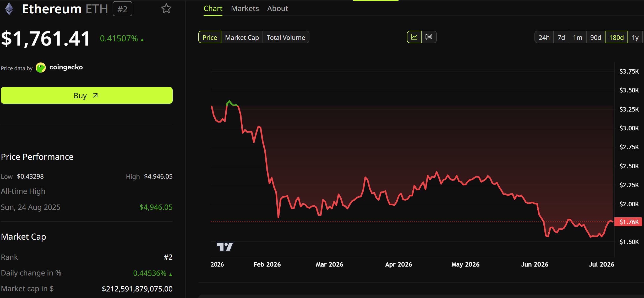
Task: Click the green $4,946.05 all-time high value
Action: 156,207
